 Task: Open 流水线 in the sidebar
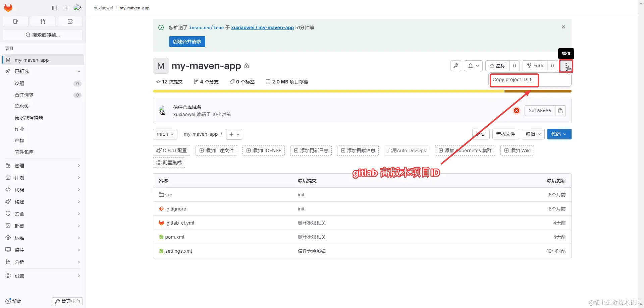43,106
